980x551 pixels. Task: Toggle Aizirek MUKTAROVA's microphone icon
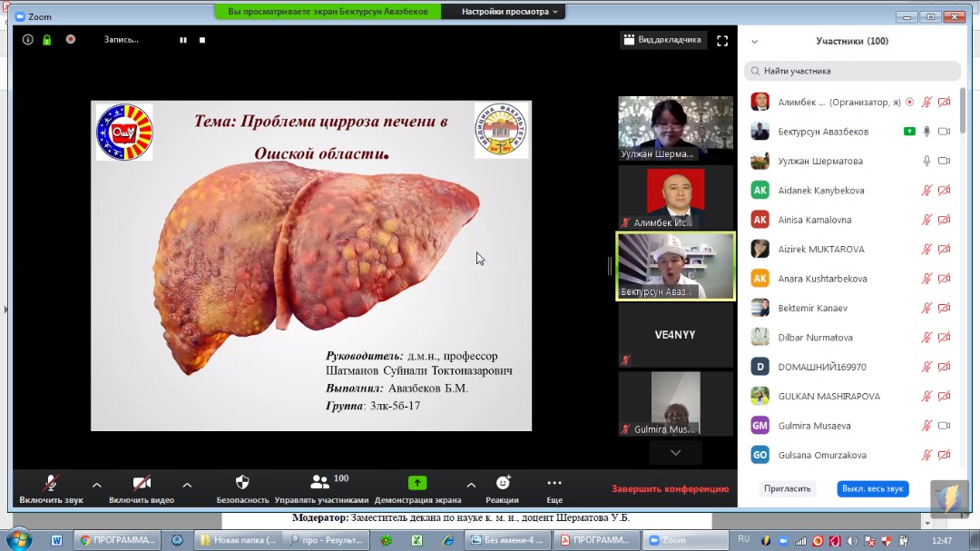[x=926, y=249]
